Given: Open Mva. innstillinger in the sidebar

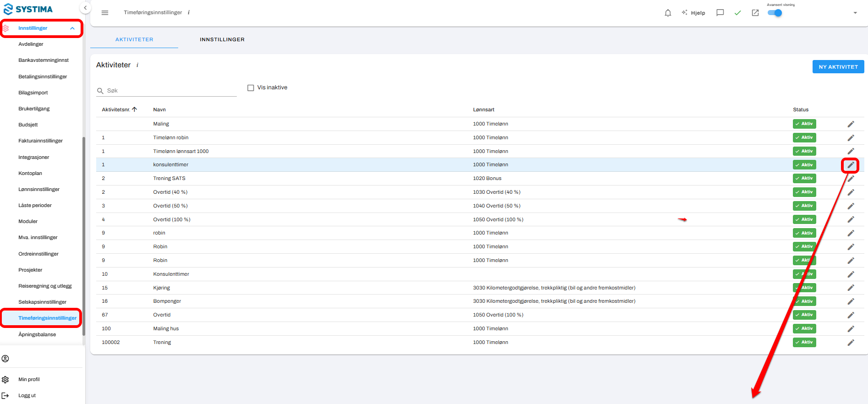Looking at the screenshot, I should 38,237.
